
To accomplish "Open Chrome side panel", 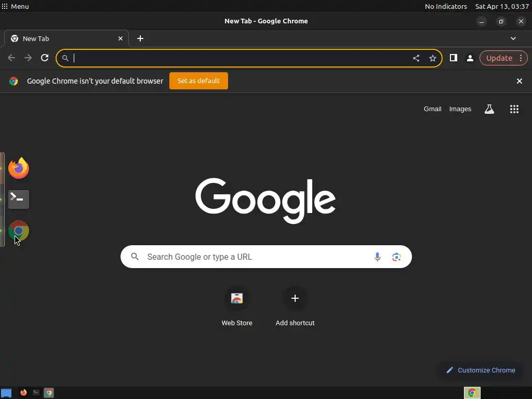I will click(453, 58).
